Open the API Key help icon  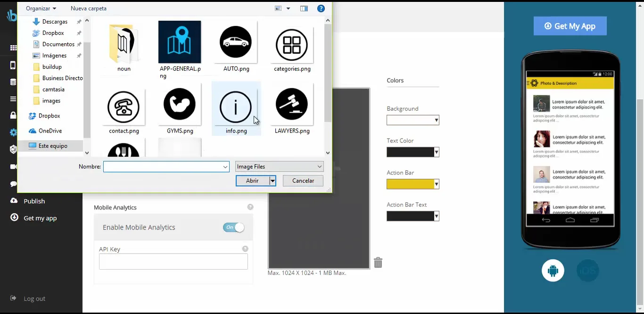[245, 249]
